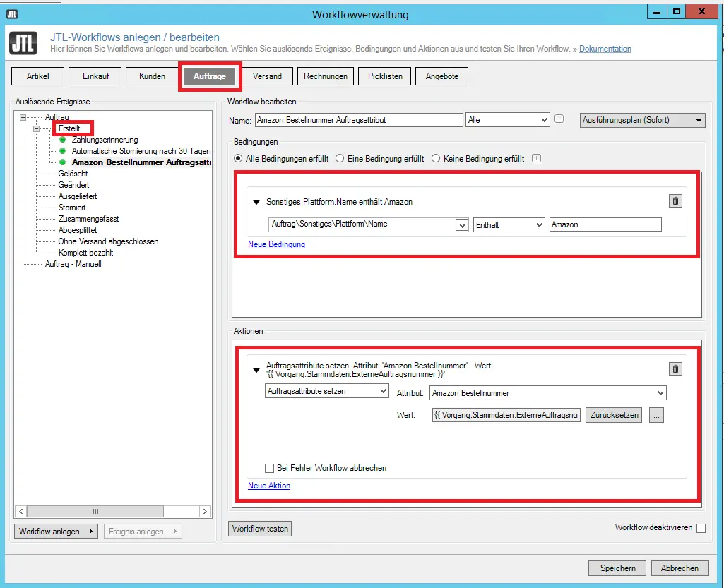This screenshot has height=588, width=724.
Task: Click the Neue Bedingung link
Action: pos(276,244)
